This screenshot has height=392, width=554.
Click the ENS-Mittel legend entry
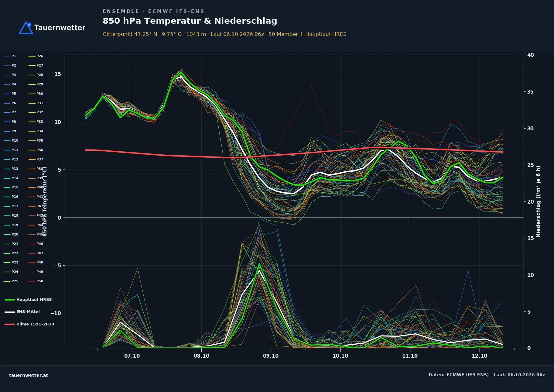pyautogui.click(x=22, y=311)
